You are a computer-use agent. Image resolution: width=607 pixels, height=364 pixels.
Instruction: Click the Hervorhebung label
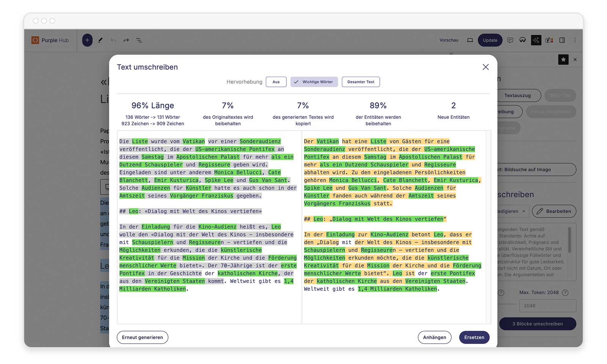[244, 82]
